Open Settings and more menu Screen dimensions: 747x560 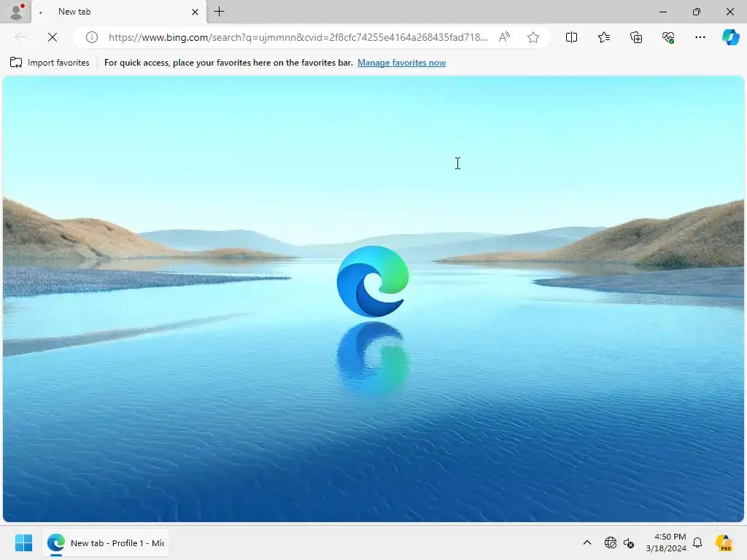point(700,37)
